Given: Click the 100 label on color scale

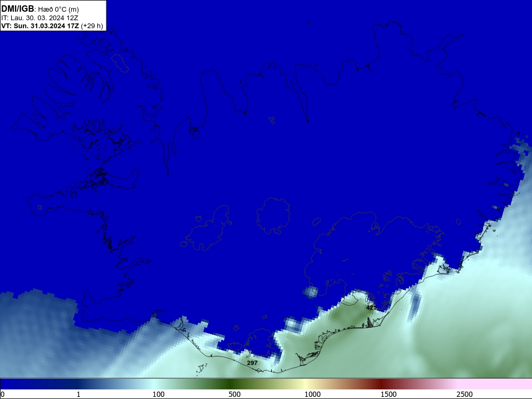Looking at the screenshot, I should coord(159,394).
